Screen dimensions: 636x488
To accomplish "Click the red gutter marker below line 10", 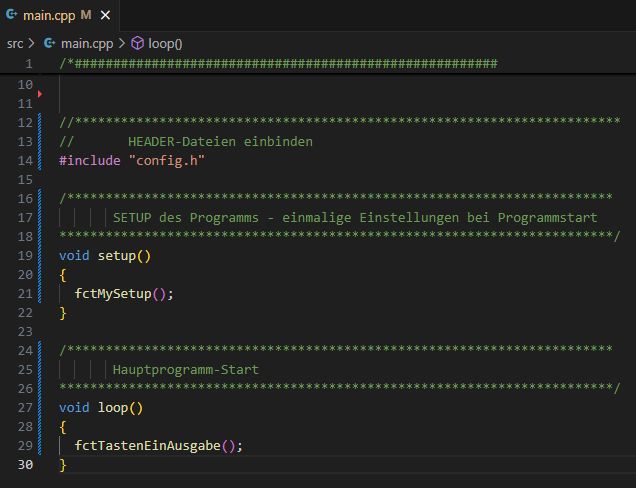I will click(40, 94).
